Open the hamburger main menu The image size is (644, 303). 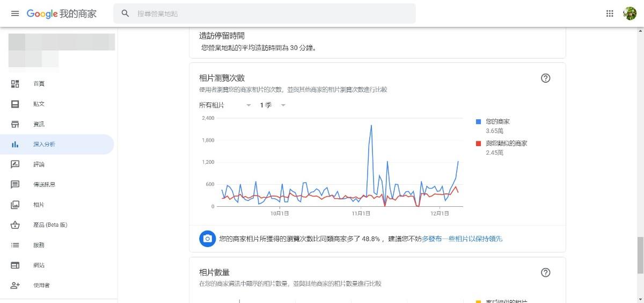15,13
